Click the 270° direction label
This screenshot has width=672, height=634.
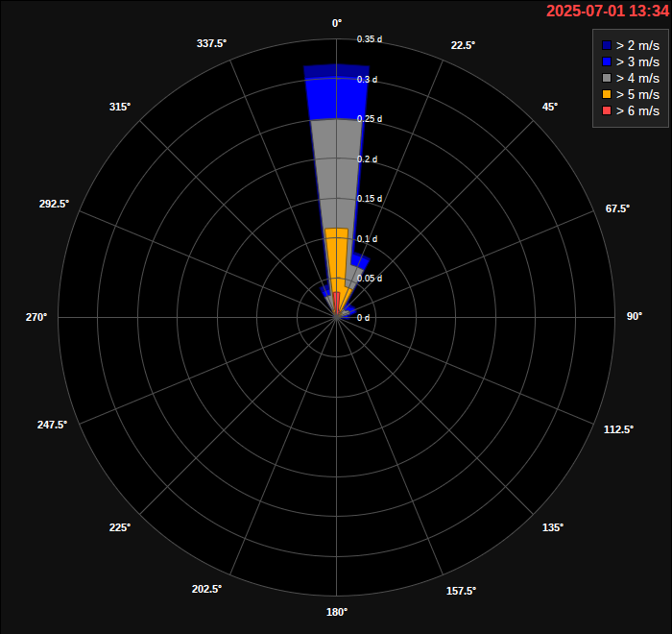[x=36, y=317]
